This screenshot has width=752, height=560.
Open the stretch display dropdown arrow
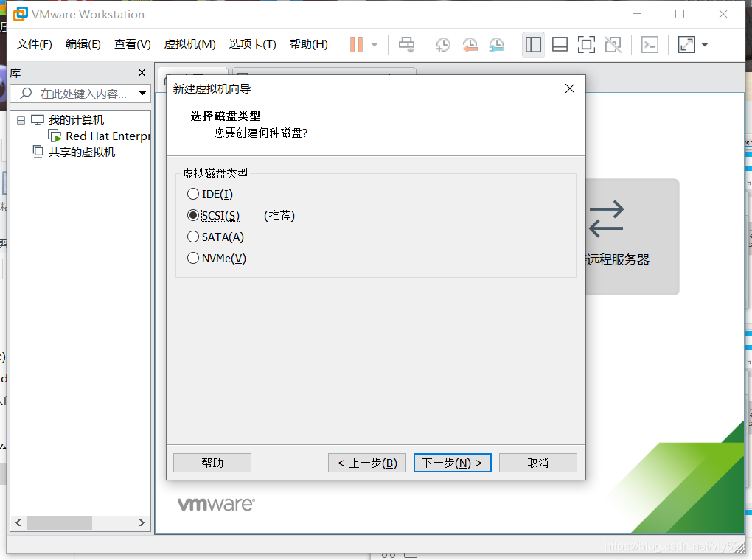click(705, 45)
